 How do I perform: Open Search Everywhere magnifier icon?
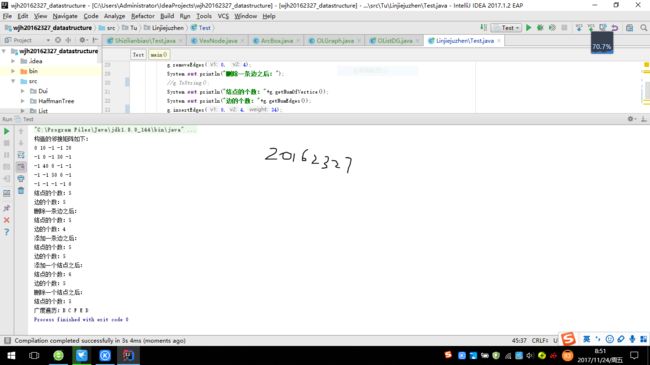coord(643,28)
